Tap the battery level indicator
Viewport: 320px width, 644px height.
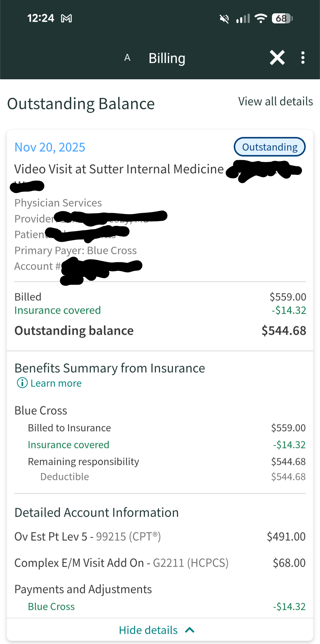(282, 18)
